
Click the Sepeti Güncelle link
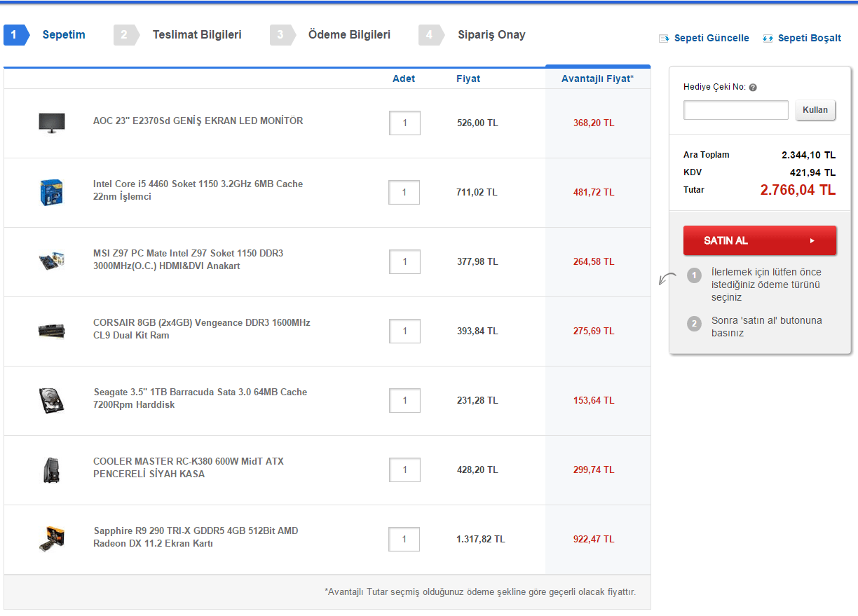[x=711, y=39]
